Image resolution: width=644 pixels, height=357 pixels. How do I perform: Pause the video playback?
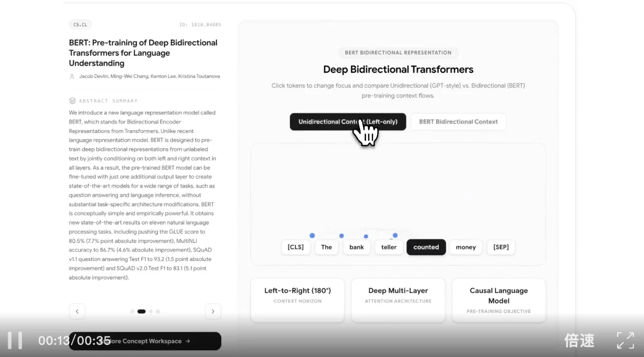click(15, 340)
